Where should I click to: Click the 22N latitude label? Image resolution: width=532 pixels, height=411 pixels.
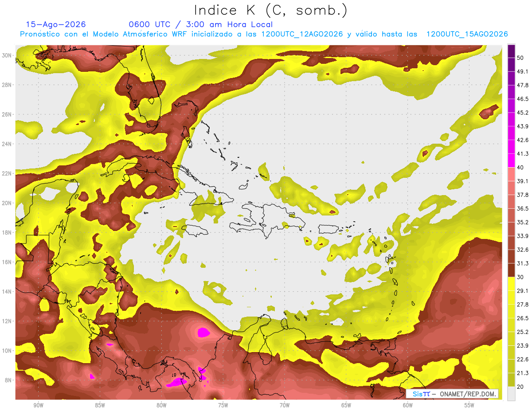click(x=7, y=173)
